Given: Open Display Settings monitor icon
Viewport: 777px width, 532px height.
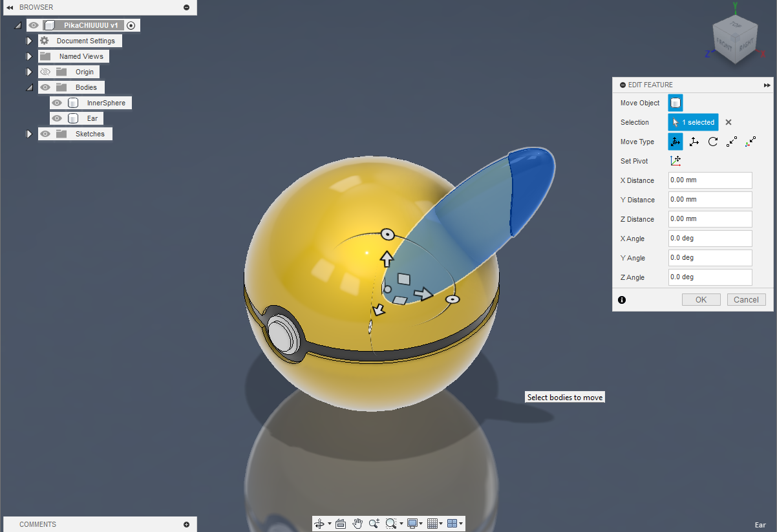Looking at the screenshot, I should click(x=412, y=524).
